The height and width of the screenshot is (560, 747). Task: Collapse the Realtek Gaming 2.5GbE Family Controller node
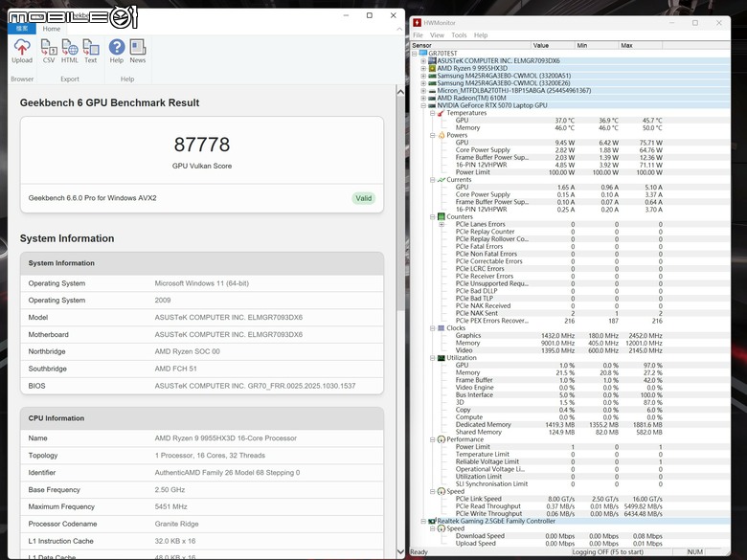point(423,522)
